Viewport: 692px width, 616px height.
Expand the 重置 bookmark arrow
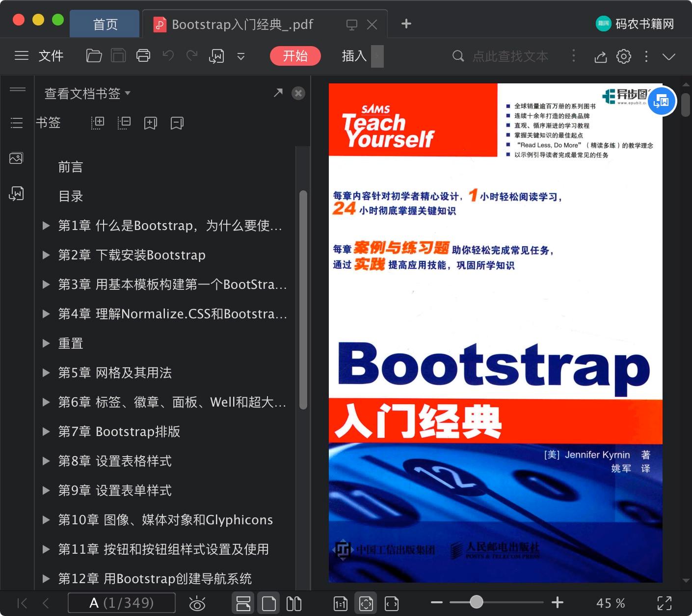46,343
